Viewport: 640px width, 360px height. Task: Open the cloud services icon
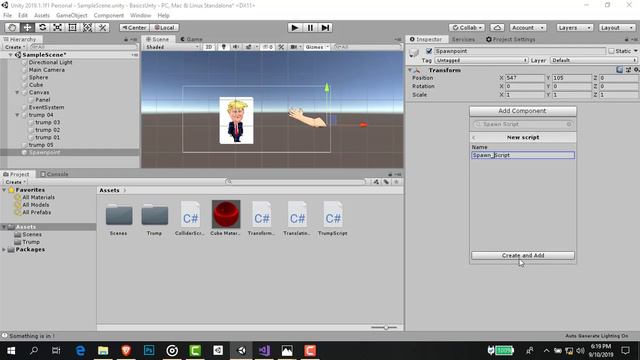point(497,27)
